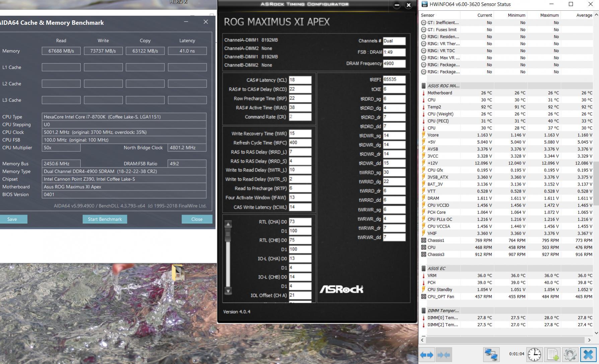Screen dimensions: 599x364
Task: Click the FSB : DRAM ratio field
Action: (394, 52)
